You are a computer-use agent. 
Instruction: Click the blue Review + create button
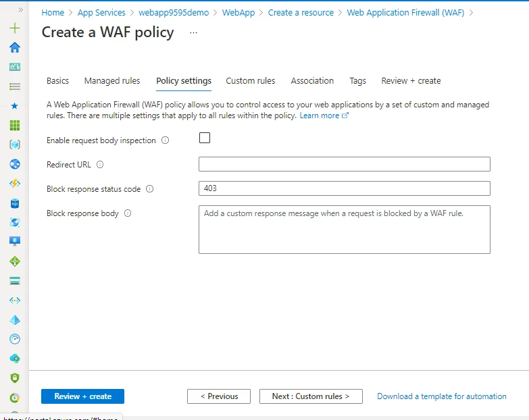[82, 396]
